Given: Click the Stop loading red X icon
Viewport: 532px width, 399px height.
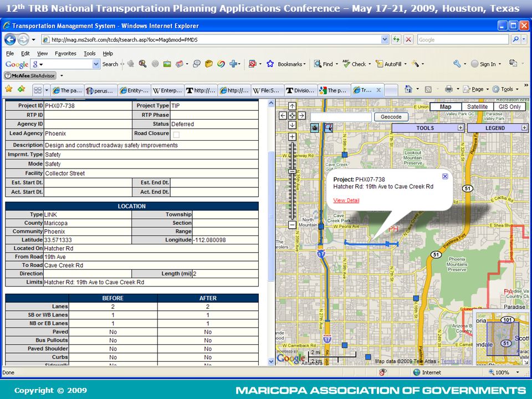Looking at the screenshot, I should click(408, 39).
